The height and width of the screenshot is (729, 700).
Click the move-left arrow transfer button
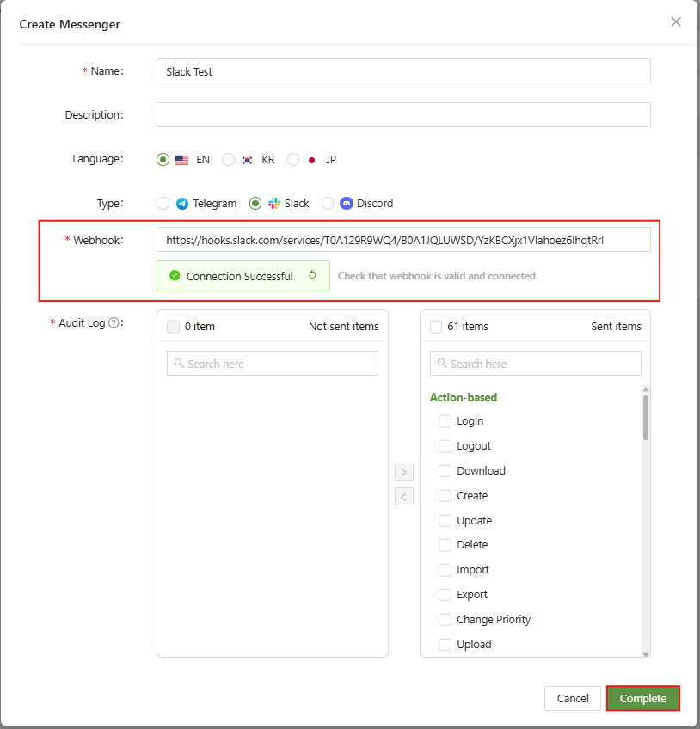click(x=404, y=497)
